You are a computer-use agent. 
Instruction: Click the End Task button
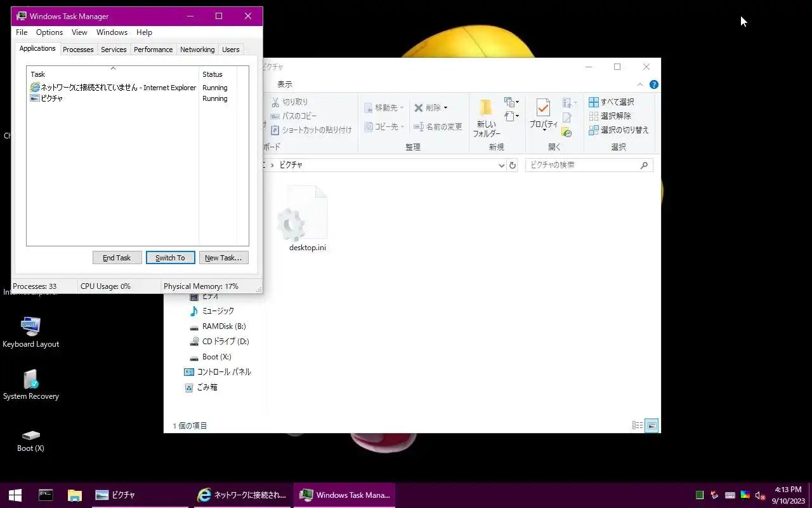pyautogui.click(x=117, y=258)
